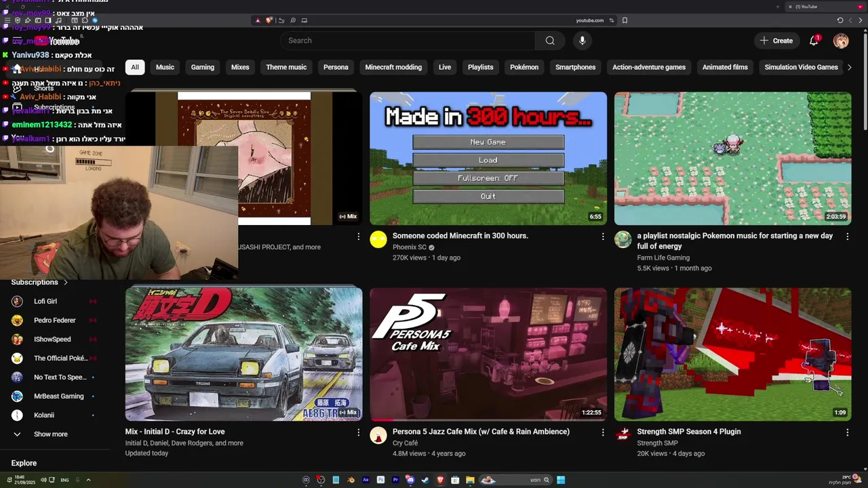The width and height of the screenshot is (868, 488).
Task: Open the Persona 5 Cafe Mix thumbnail
Action: [x=488, y=354]
